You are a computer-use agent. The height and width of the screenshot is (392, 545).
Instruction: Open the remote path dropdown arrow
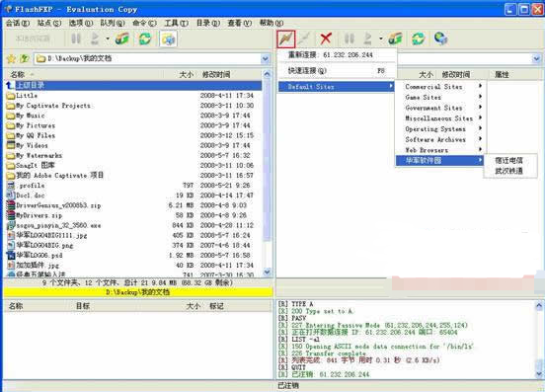point(536,58)
